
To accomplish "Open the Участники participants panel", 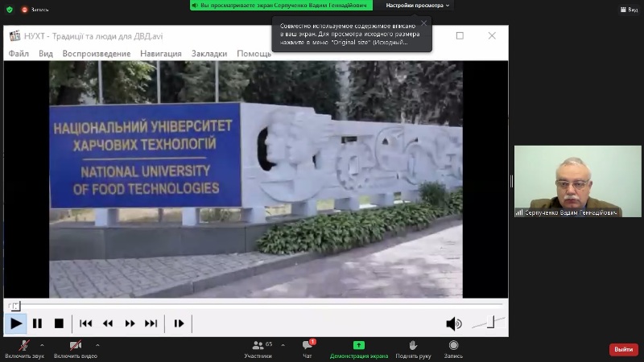I will tap(258, 350).
